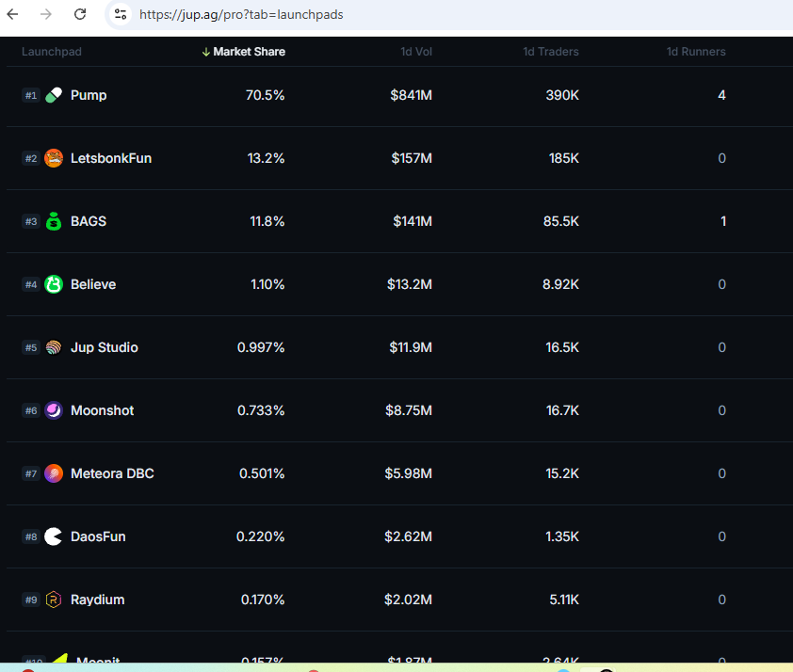Open the LetsbonkFun launchpad name

coord(111,158)
